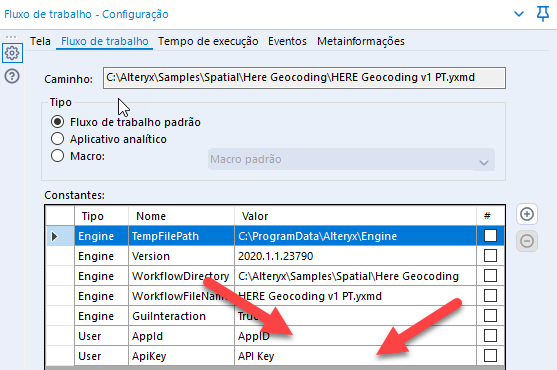
Task: Open the help question mark icon
Action: click(12, 76)
